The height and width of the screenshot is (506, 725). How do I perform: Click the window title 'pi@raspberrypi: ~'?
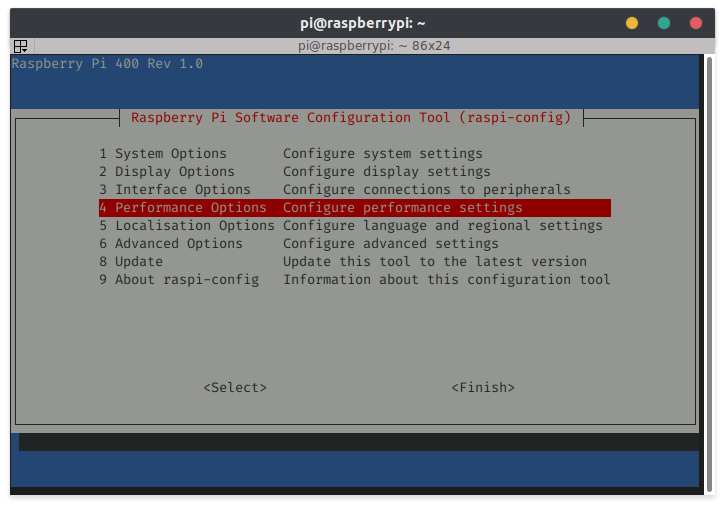362,23
